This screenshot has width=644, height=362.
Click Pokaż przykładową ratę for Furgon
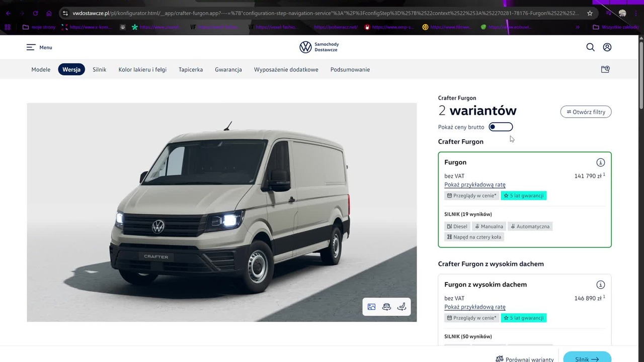point(474,185)
